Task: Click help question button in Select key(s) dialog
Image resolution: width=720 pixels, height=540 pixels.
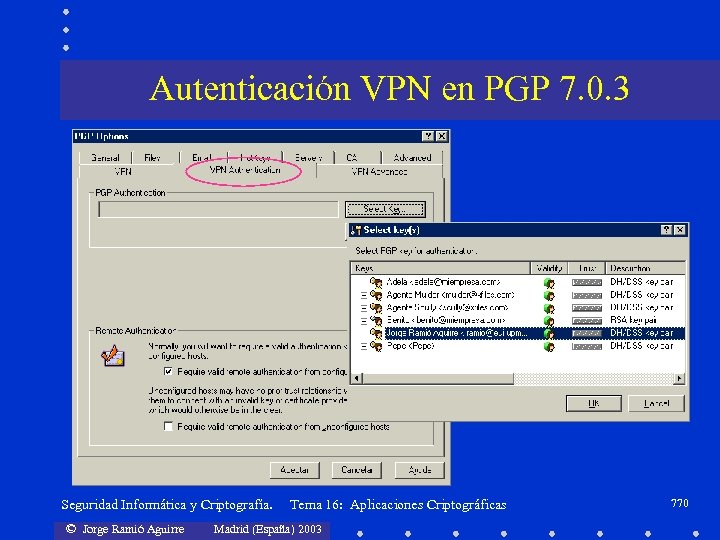Action: (667, 230)
